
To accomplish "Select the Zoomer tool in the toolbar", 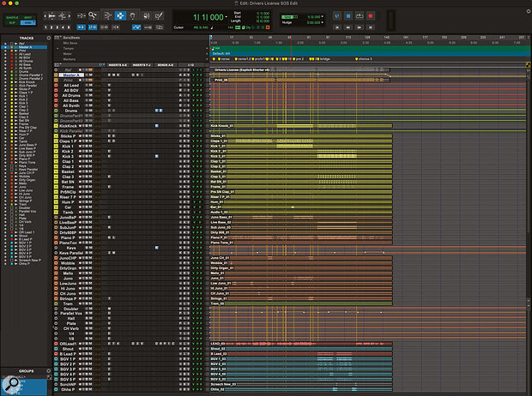I will [x=93, y=15].
